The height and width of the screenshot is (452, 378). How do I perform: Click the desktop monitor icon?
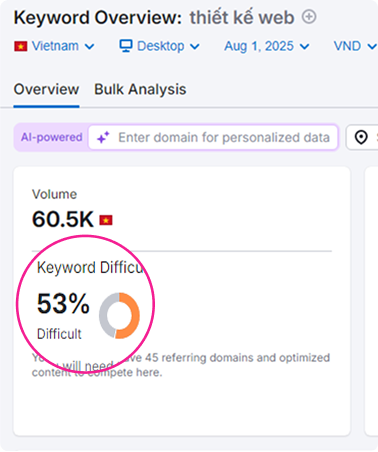(x=126, y=46)
